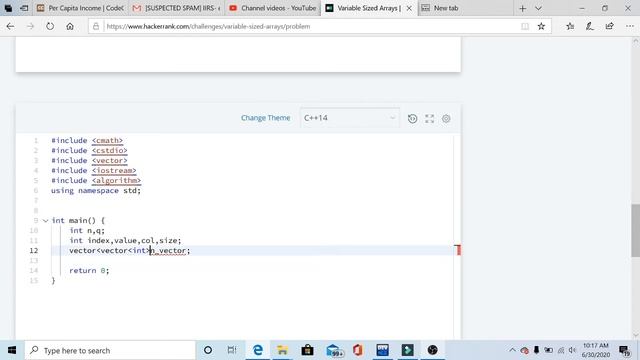Open the browser home page
Viewport: 640px width, 360px height.
pos(70,26)
